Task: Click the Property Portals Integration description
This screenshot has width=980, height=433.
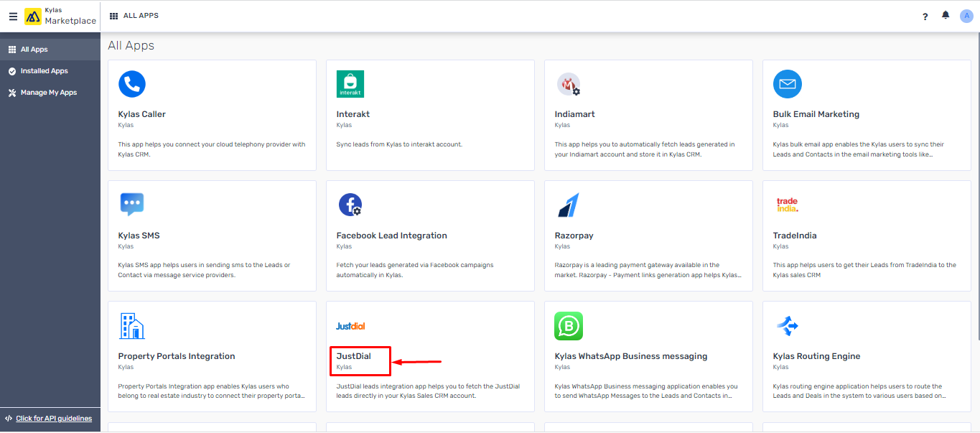Action: (212, 391)
